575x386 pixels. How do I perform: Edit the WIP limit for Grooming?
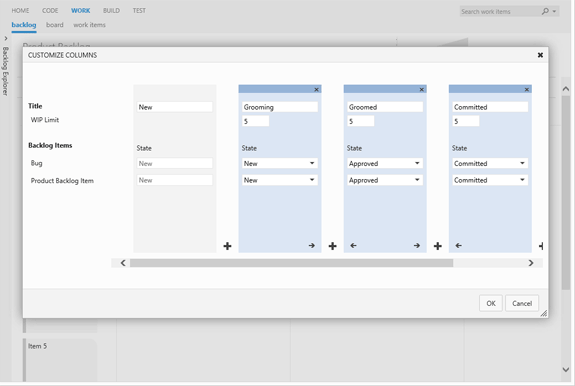256,121
